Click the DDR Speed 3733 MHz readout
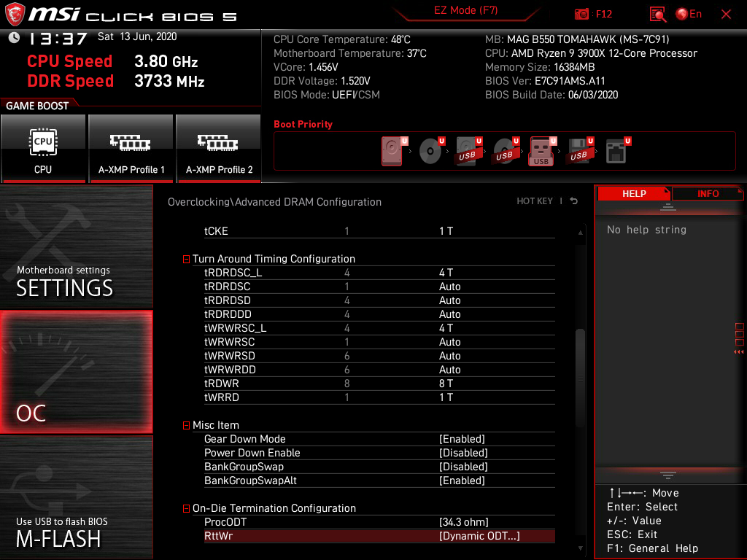747x560 pixels. [116, 81]
